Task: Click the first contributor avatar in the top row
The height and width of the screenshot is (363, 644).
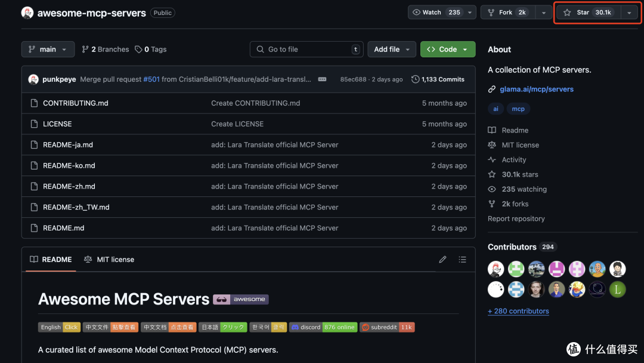Action: pos(496,269)
